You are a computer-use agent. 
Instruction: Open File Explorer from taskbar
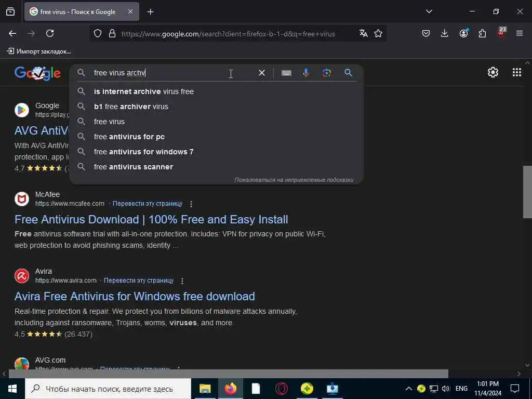[x=205, y=389]
